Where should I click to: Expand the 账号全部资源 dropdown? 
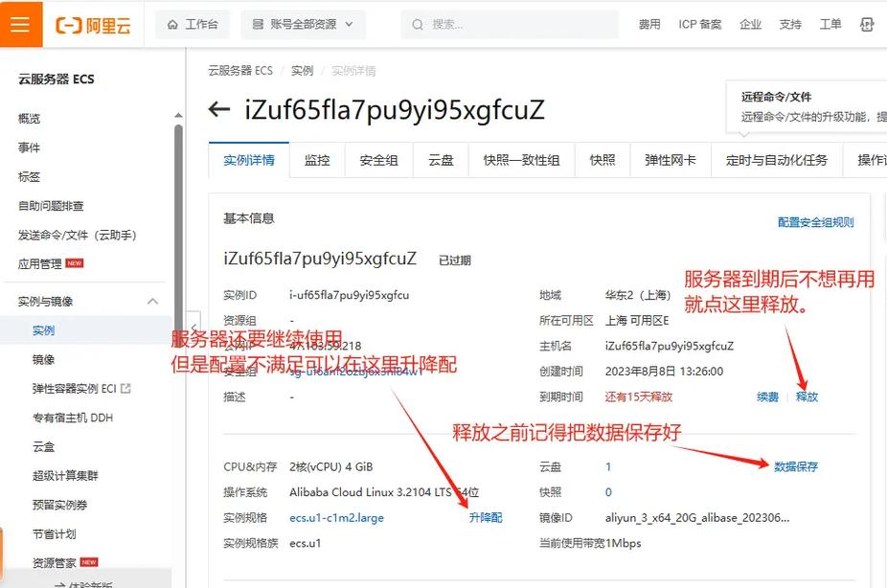point(303,24)
